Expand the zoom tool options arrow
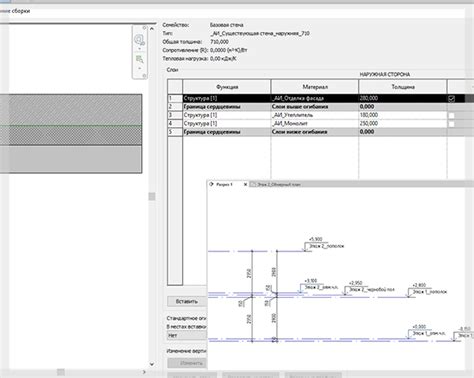 [139, 68]
